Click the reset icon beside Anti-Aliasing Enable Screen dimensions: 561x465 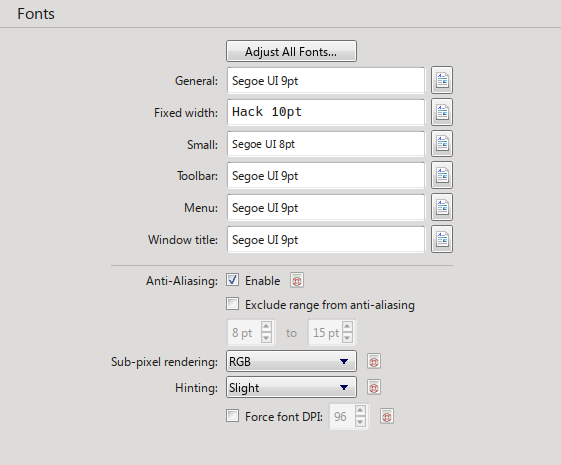[x=297, y=280]
